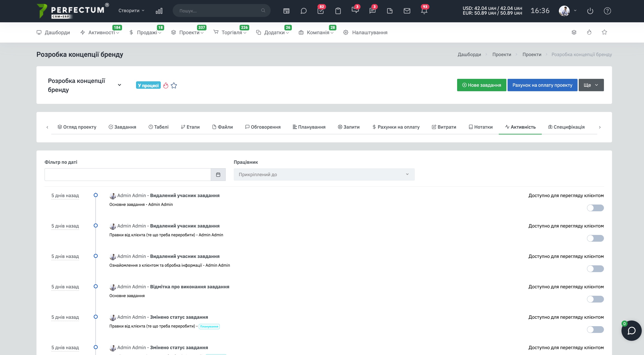Switch to the Етапи tab
The width and height of the screenshot is (644, 355).
pyautogui.click(x=190, y=127)
